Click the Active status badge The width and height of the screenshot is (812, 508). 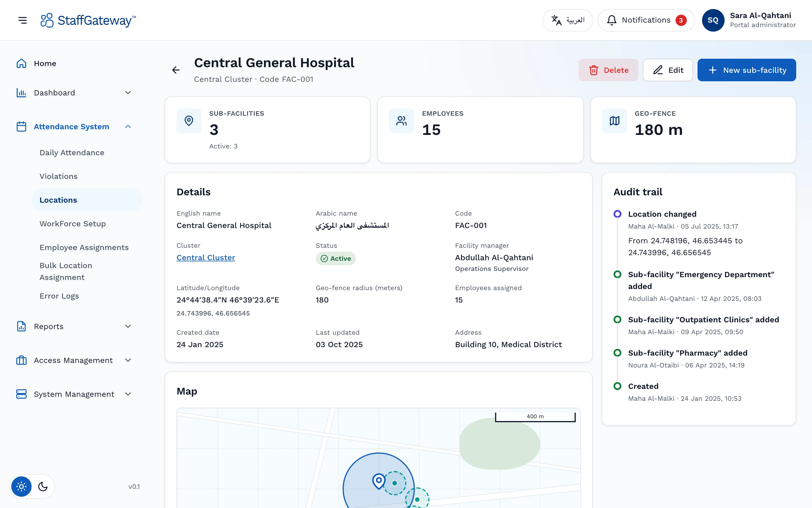[336, 258]
